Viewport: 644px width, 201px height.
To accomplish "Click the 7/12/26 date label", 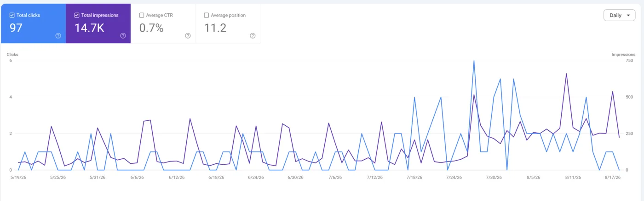I will (x=375, y=177).
